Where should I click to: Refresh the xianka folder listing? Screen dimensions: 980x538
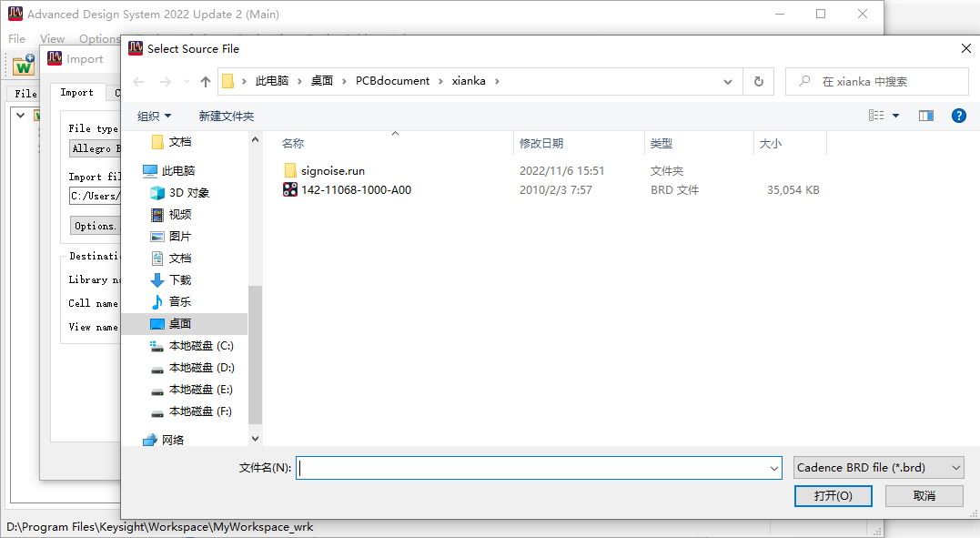point(758,81)
